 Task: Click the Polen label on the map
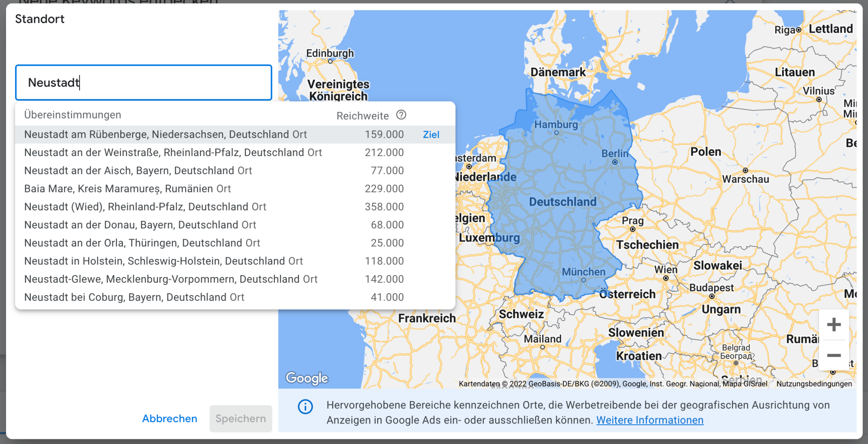[x=706, y=152]
